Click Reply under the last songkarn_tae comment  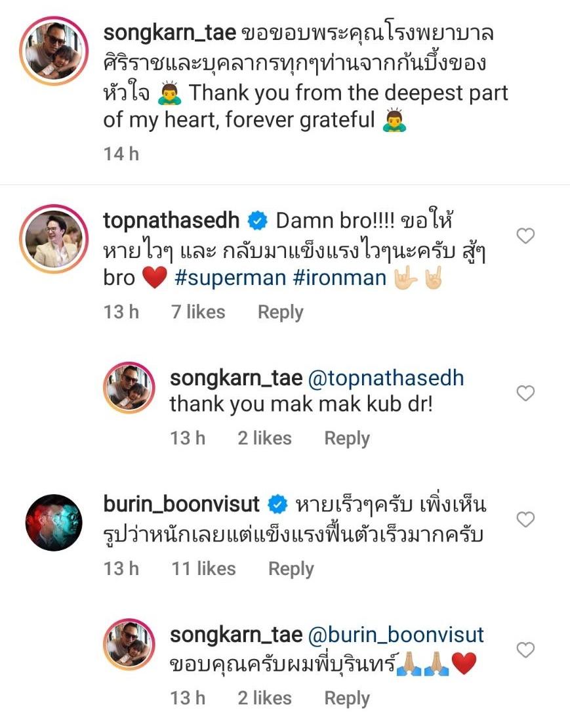tap(347, 698)
